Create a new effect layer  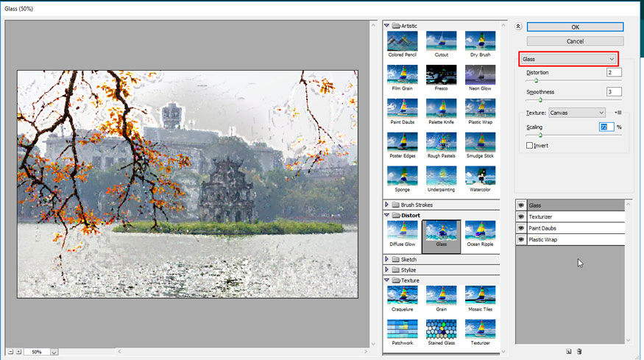pos(568,351)
